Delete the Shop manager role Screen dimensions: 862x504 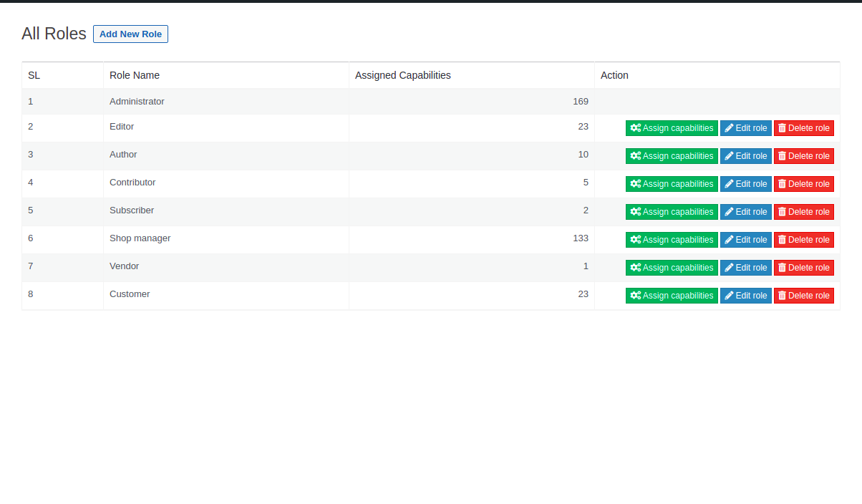tap(804, 240)
